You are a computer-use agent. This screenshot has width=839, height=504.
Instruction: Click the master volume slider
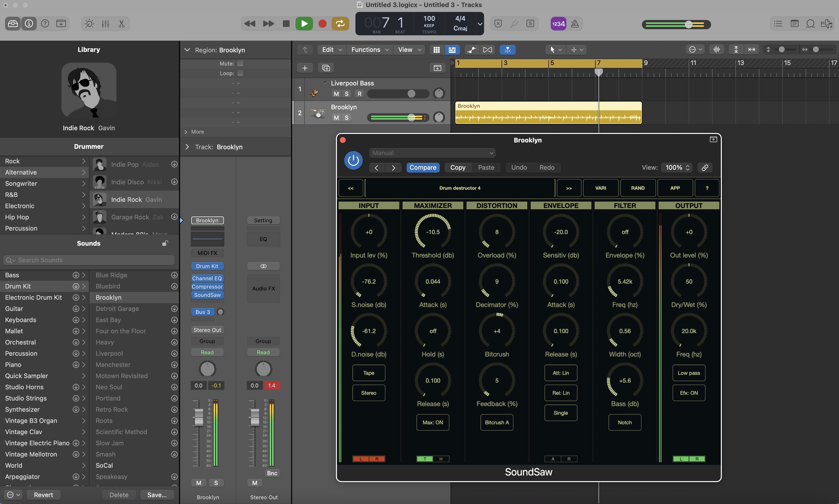point(676,24)
